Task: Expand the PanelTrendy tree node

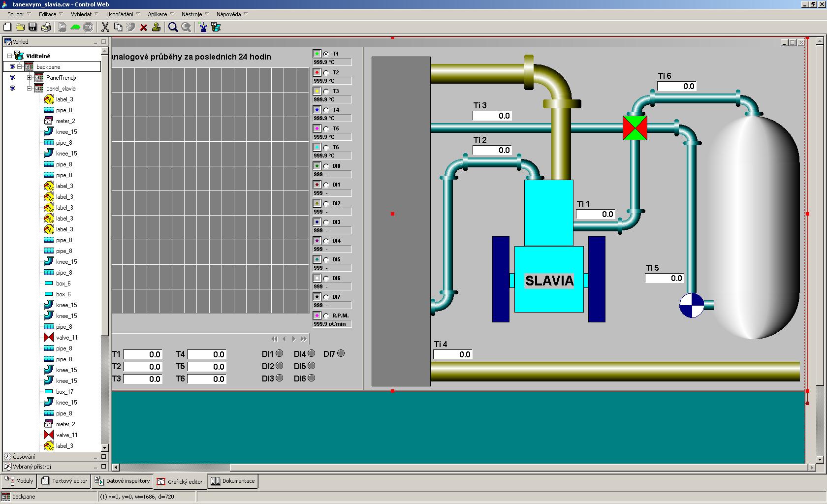Action: click(x=29, y=78)
